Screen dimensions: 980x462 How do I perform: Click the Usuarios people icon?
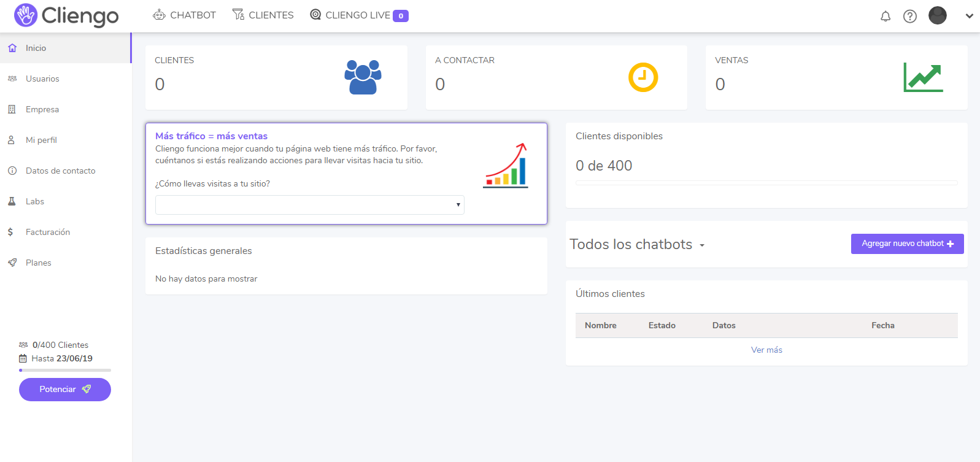(x=12, y=79)
